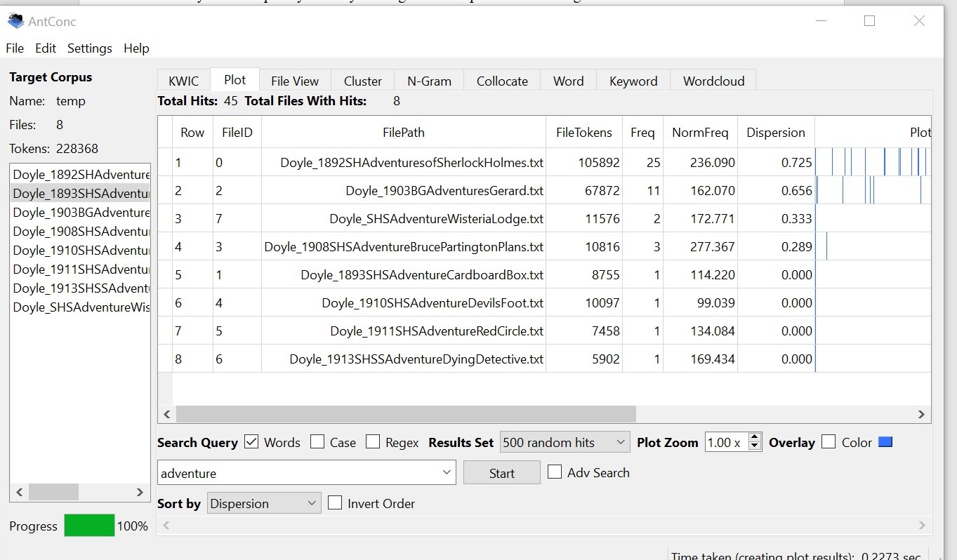Viewport: 957px width, 560px height.
Task: Maximize the AntConc window
Action: [x=869, y=21]
